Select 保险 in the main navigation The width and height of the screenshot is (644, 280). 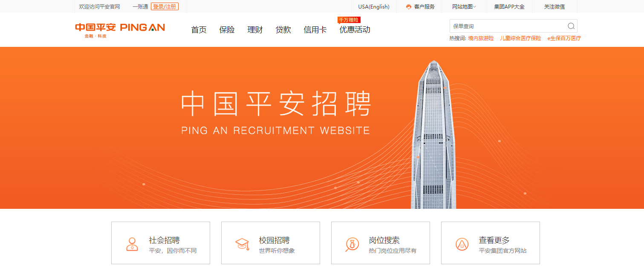[227, 30]
